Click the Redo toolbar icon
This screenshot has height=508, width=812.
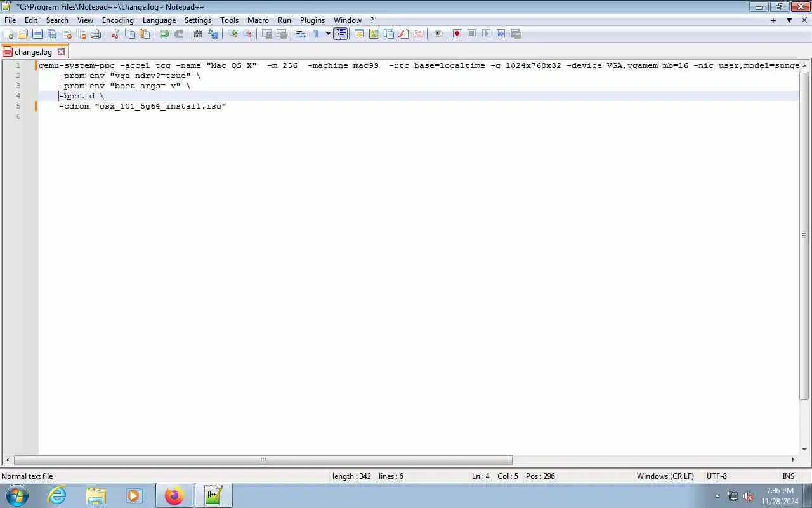[x=179, y=34]
